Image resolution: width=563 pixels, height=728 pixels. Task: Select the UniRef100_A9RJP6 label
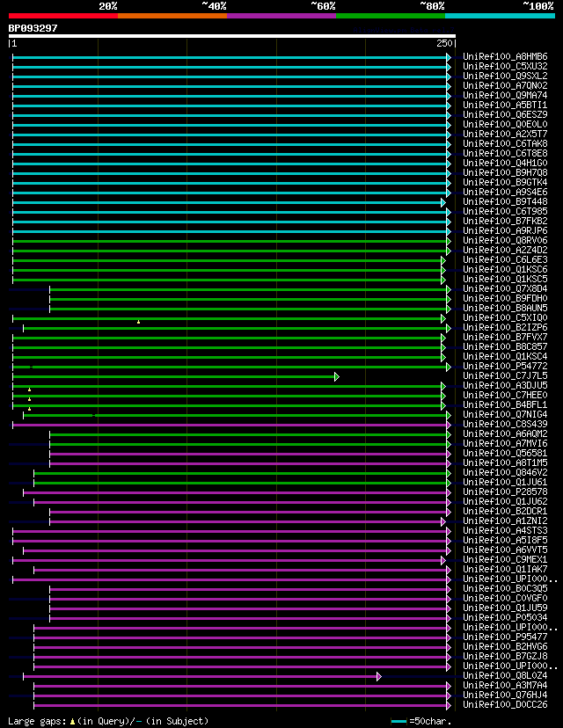[505, 230]
